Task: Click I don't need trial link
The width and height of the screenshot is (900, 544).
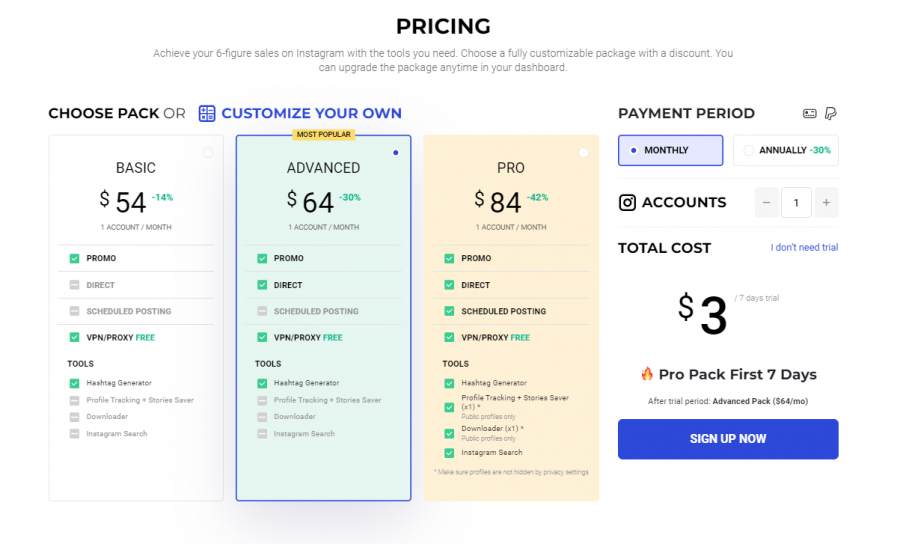Action: coord(804,248)
